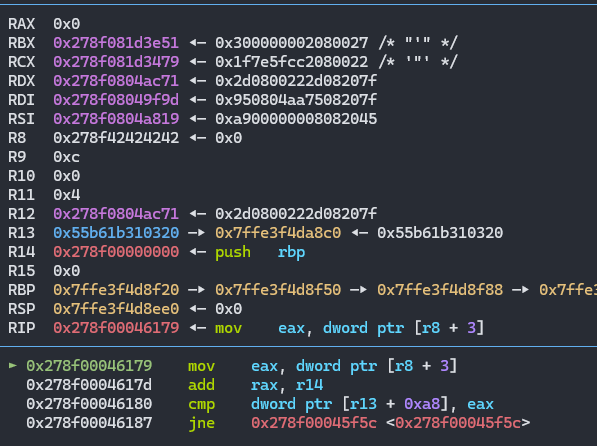Click RCX dereferenced value 0x1f7e5fcc2080022

(x=292, y=62)
